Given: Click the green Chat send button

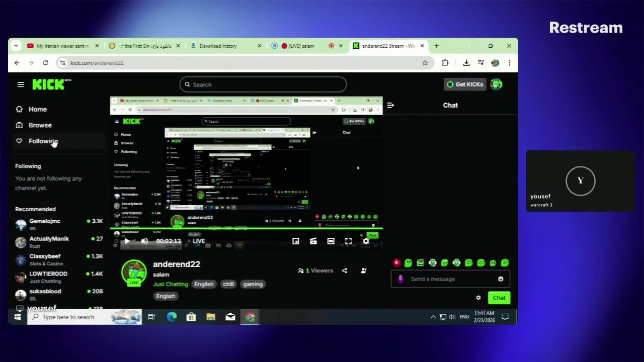Looking at the screenshot, I should point(499,298).
